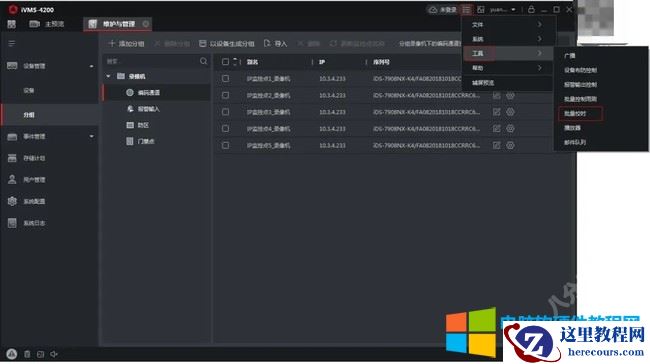
Task: Click the settings gear for IP监控点3 row
Action: point(510,112)
